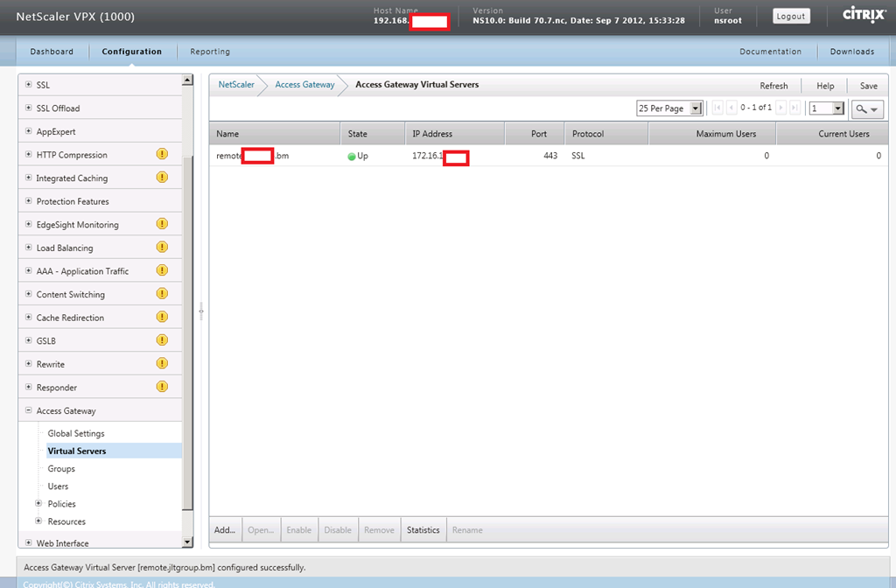896x588 pixels.
Task: Click the Add... button
Action: tap(225, 530)
